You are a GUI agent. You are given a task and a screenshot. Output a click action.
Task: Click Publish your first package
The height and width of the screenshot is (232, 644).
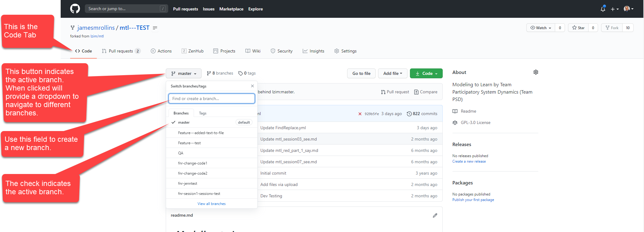coord(473,200)
